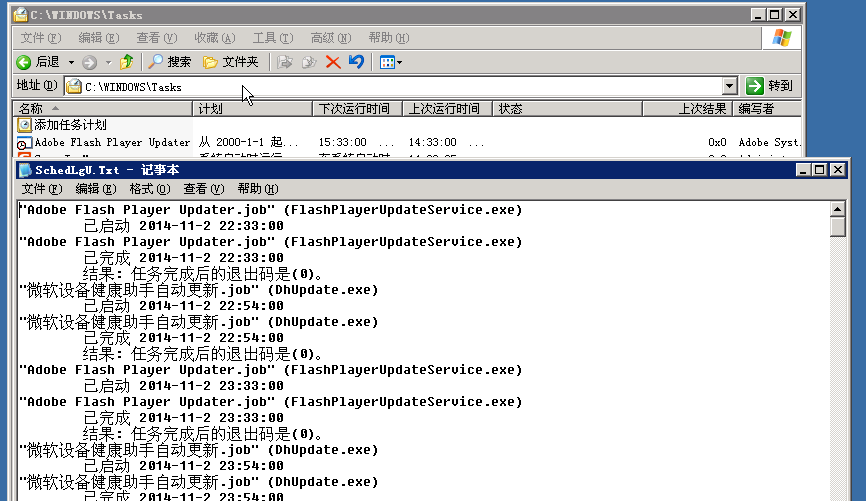The height and width of the screenshot is (501, 866).
Task: Open Explorer's 帮助(H) menu
Action: click(x=389, y=38)
